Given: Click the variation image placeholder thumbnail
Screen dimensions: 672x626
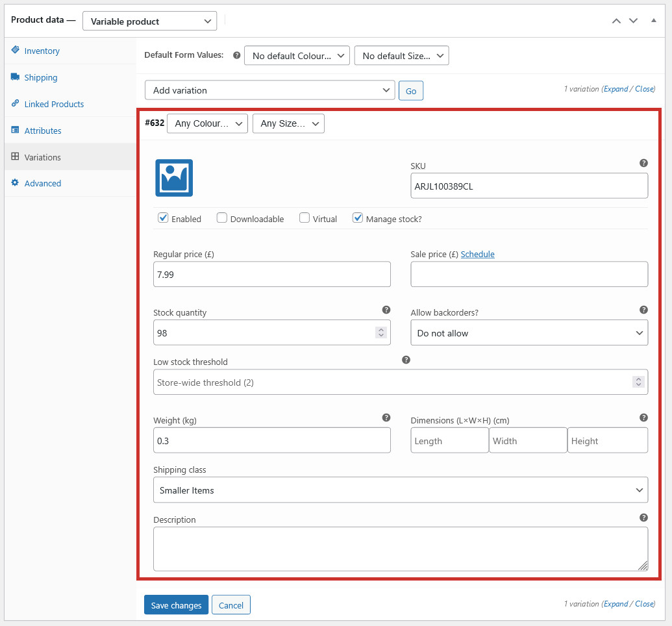Looking at the screenshot, I should point(174,178).
